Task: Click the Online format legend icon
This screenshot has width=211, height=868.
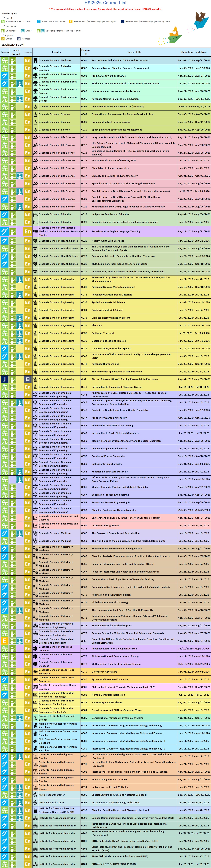Action: (23, 31)
